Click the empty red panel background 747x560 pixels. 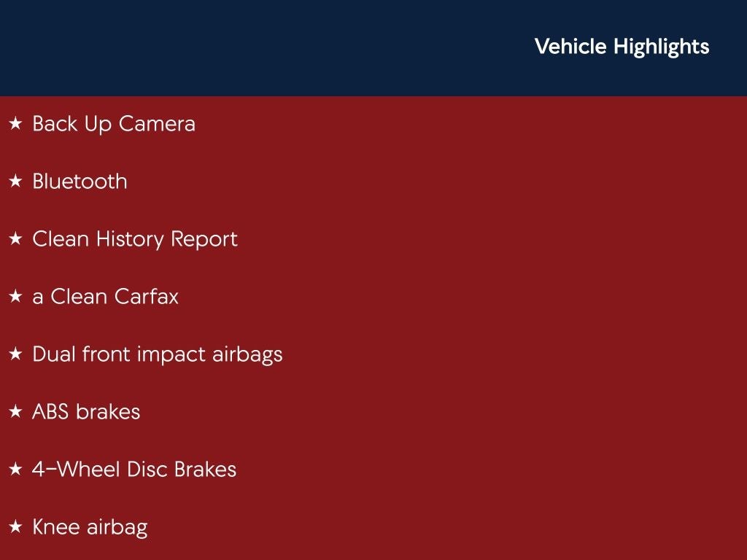pyautogui.click(x=511, y=328)
